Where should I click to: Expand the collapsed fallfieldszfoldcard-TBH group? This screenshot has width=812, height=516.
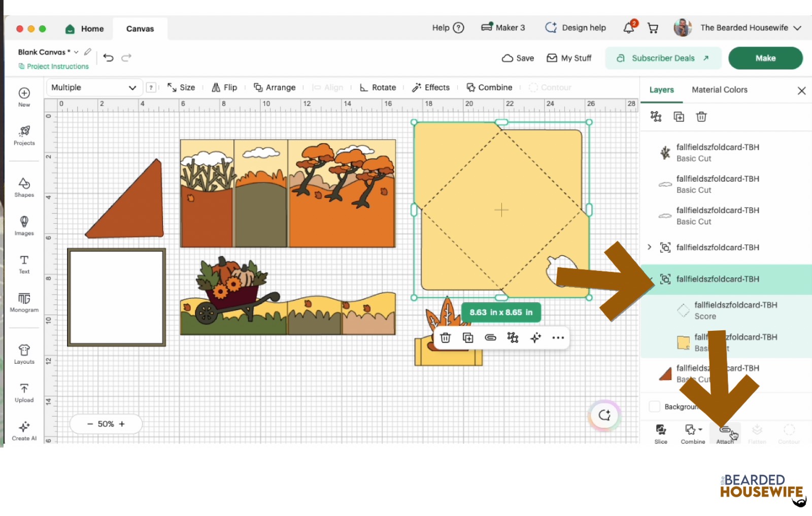pos(650,247)
